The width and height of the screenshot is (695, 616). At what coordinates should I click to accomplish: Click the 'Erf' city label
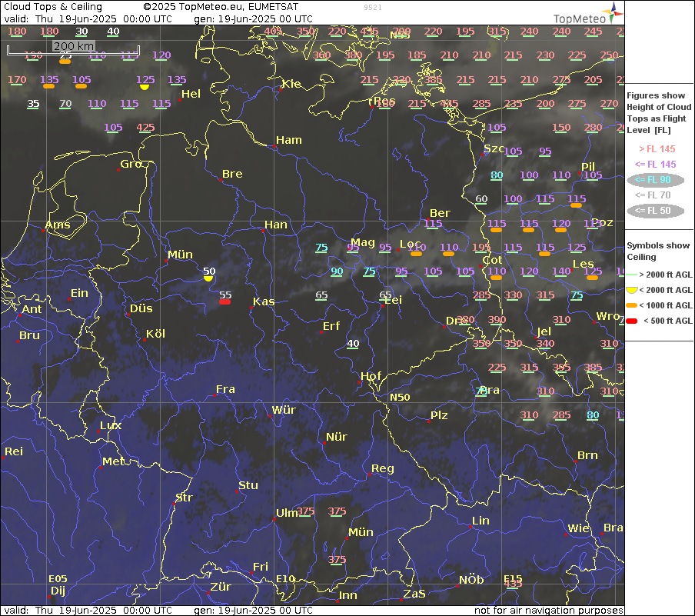(x=331, y=326)
